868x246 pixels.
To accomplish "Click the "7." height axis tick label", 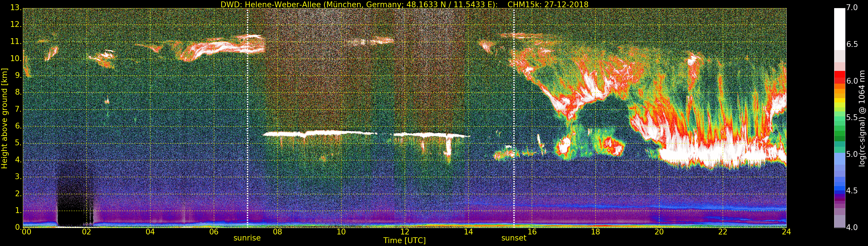I will (18, 109).
